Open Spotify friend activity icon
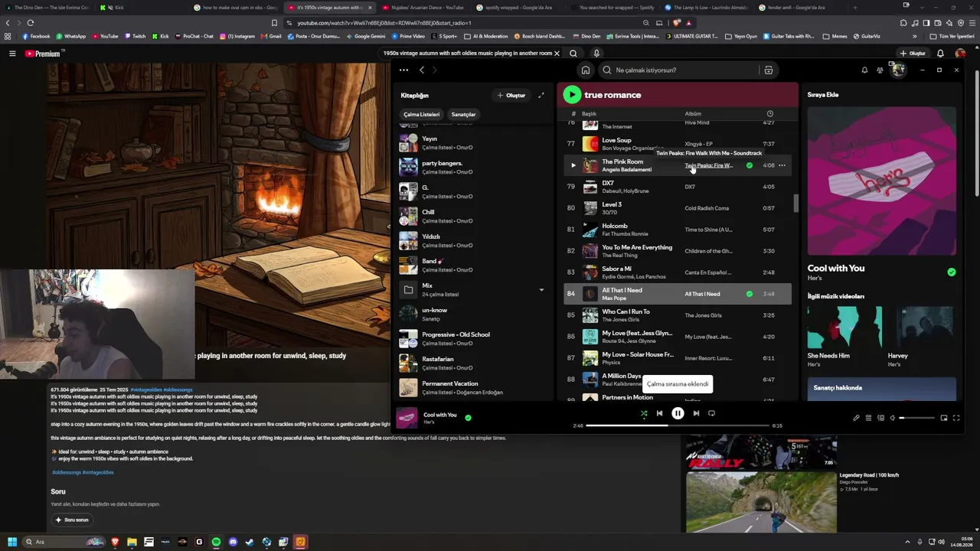 click(x=880, y=70)
